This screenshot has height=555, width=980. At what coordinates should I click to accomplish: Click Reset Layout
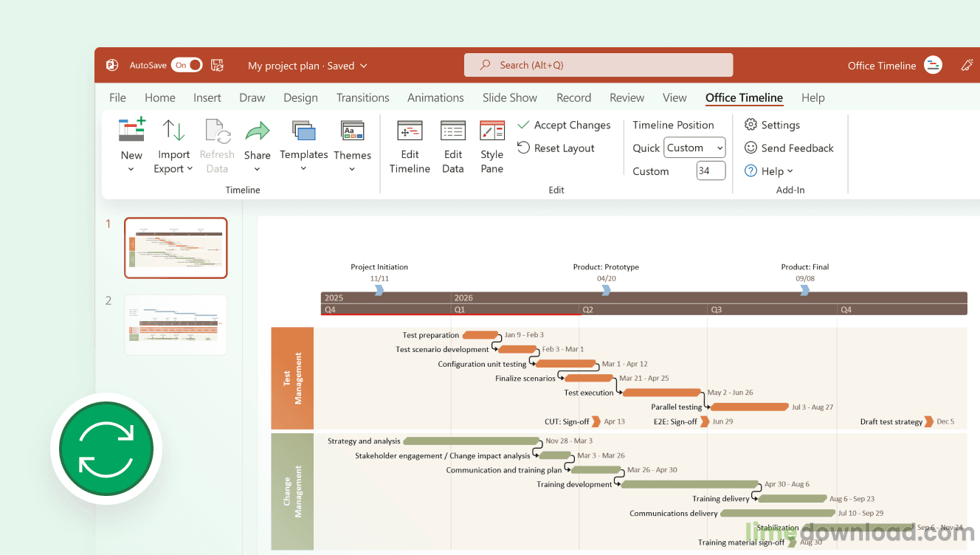point(557,148)
